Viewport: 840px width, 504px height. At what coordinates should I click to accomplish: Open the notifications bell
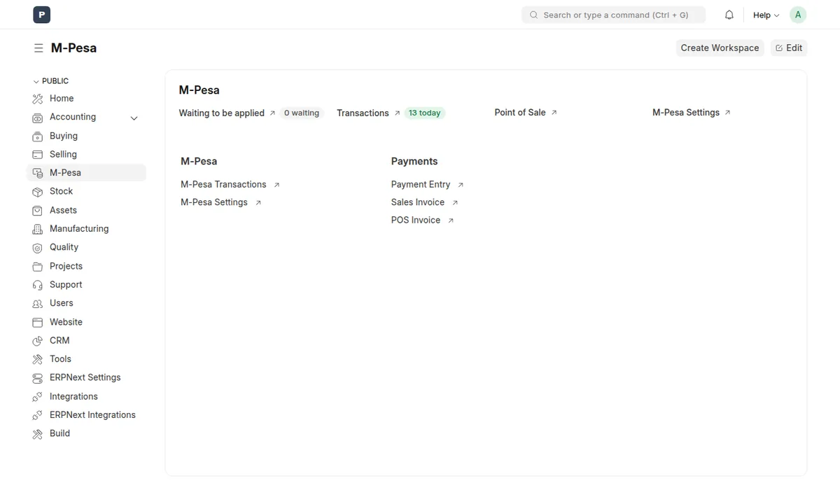[x=729, y=15]
